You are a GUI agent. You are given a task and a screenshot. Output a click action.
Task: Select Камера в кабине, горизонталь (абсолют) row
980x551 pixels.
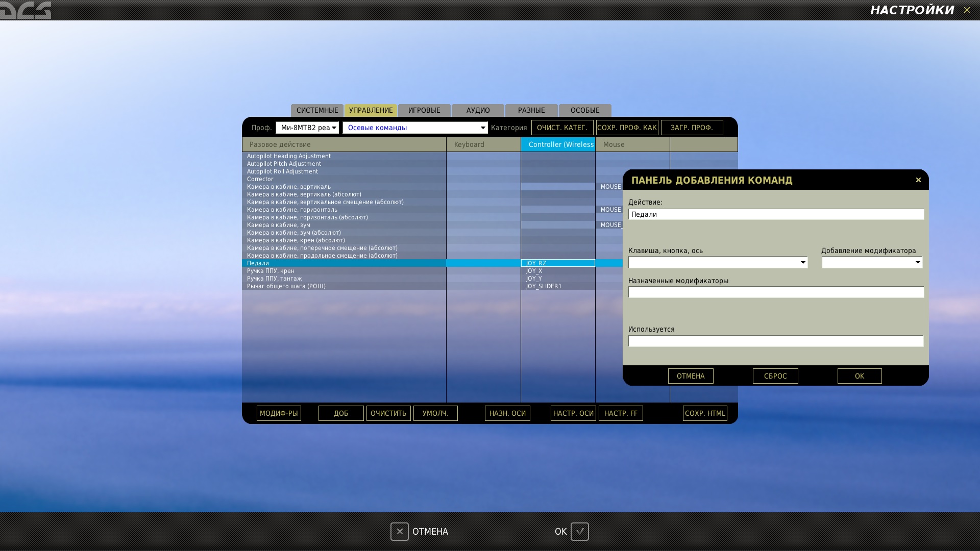(344, 217)
